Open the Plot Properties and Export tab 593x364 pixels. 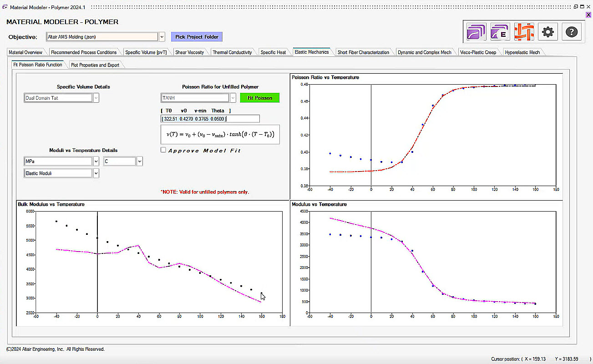[95, 65]
